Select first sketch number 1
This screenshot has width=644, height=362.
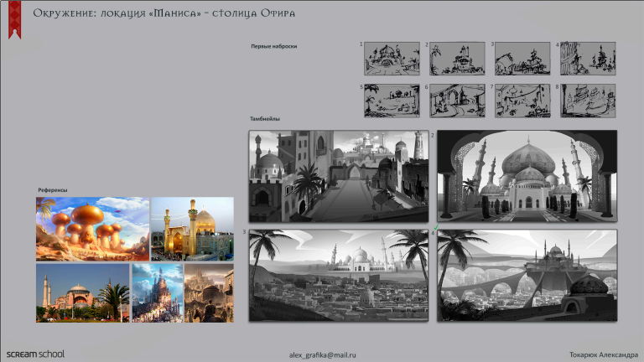point(392,59)
